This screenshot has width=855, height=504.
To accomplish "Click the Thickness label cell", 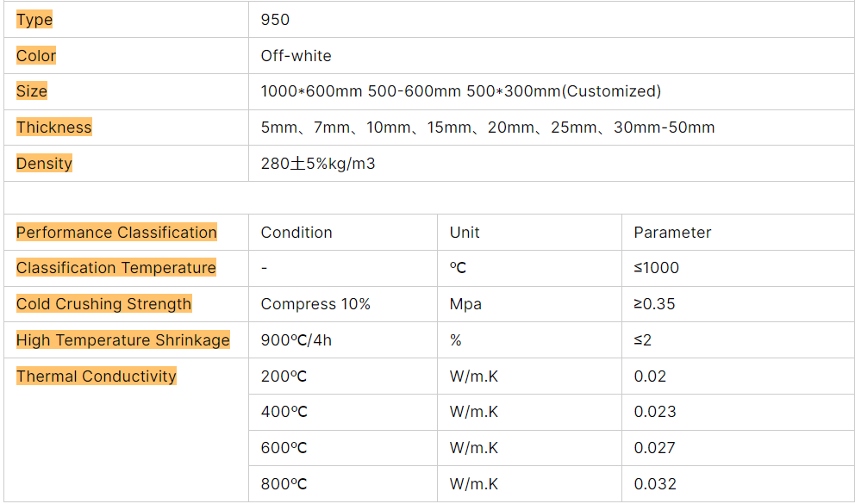I will click(x=53, y=128).
